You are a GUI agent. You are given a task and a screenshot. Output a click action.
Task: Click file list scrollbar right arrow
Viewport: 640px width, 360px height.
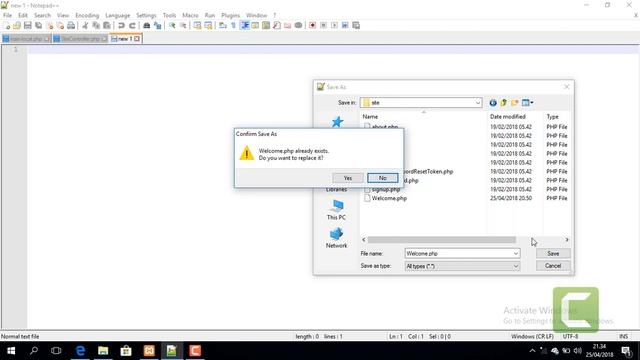coord(567,240)
